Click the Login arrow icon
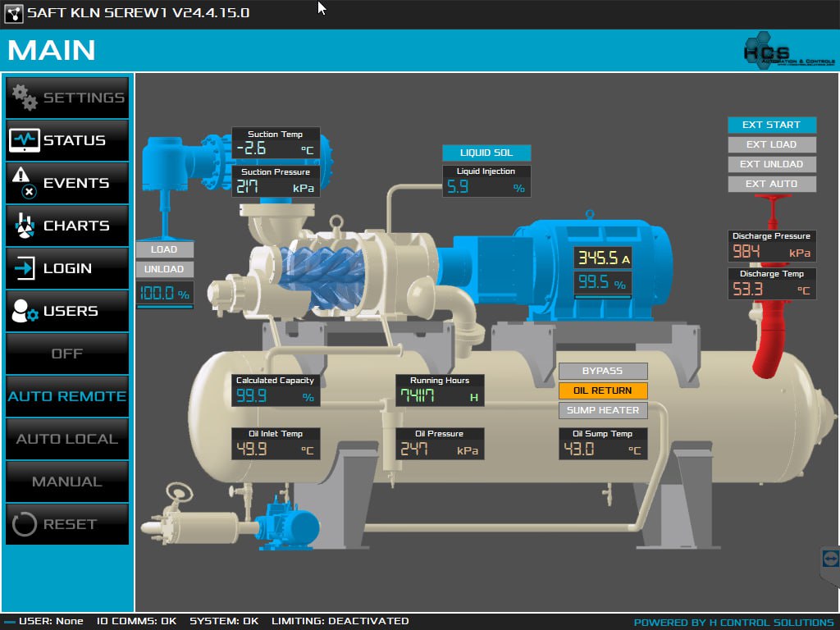Image resolution: width=840 pixels, height=630 pixels. tap(24, 268)
